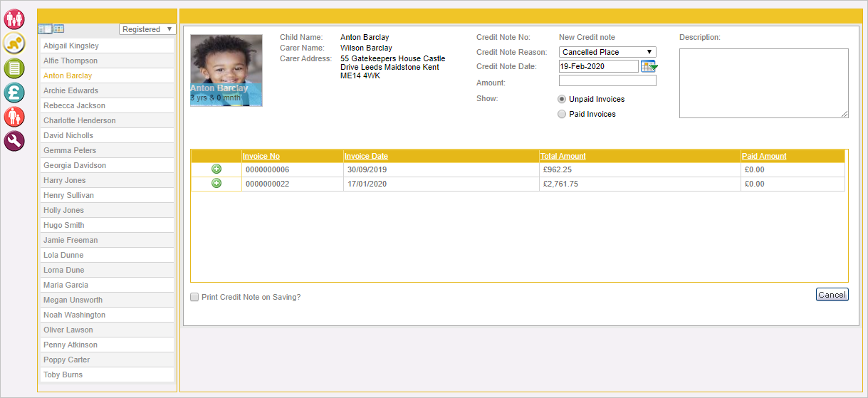Open the pound sign finance icon
Screen dimensions: 868x398
pyautogui.click(x=14, y=93)
